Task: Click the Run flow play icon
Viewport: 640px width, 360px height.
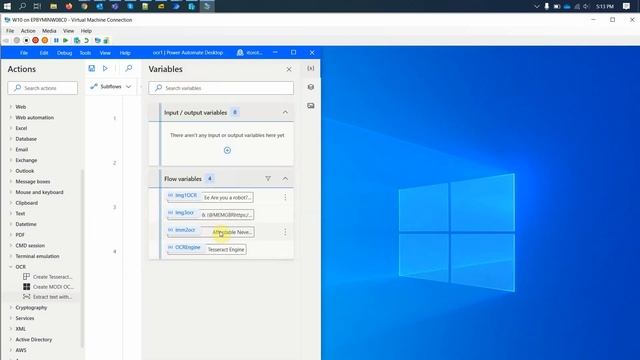Action: (105, 69)
